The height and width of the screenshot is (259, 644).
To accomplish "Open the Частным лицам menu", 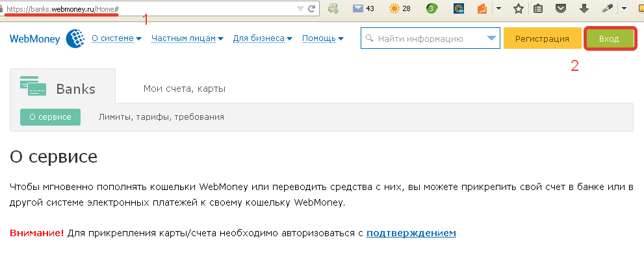I will coord(187,38).
